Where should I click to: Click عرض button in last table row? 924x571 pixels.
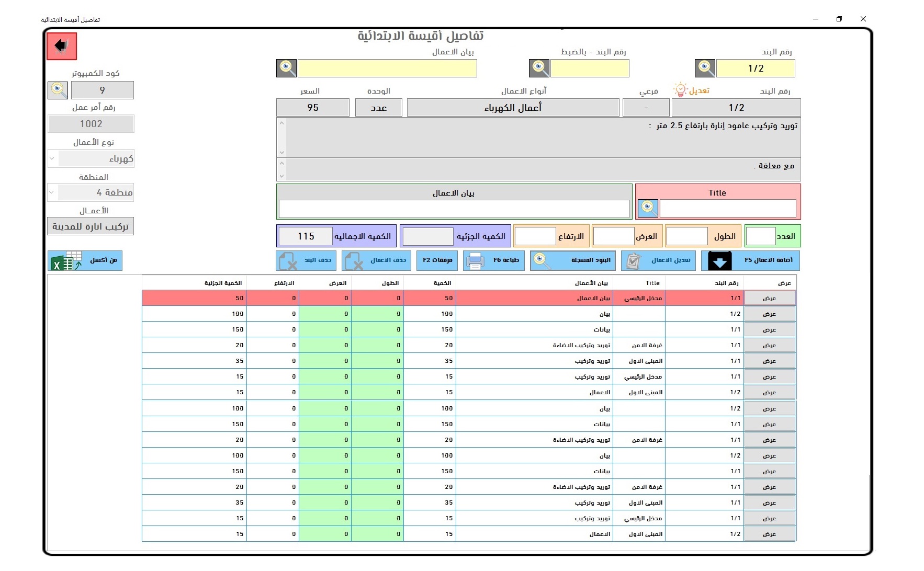770,534
